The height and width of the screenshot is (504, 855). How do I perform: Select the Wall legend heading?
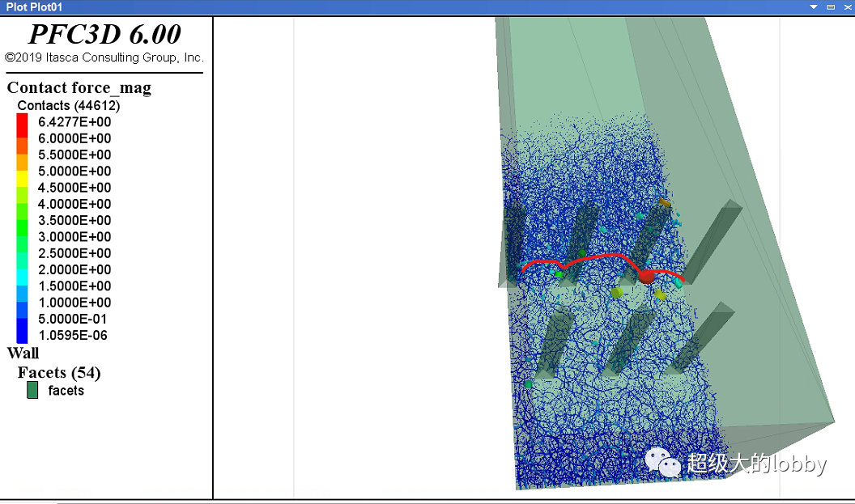click(23, 353)
